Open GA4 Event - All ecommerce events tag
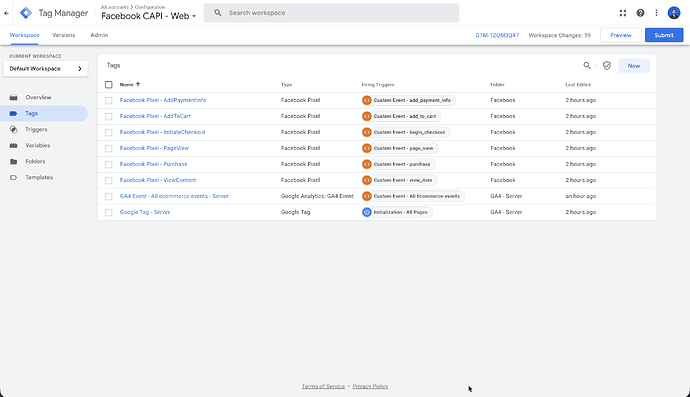This screenshot has width=690, height=397. [174, 196]
